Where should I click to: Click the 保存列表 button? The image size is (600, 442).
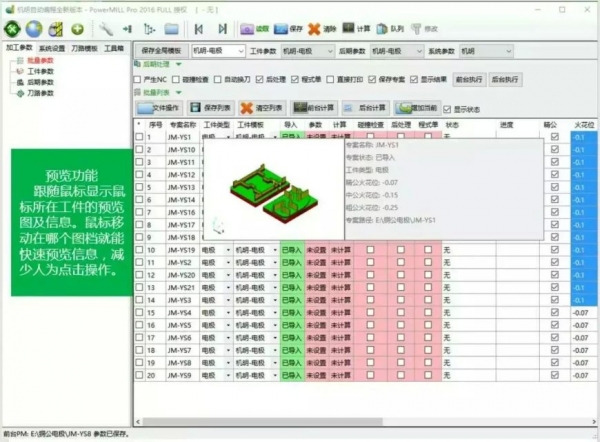point(211,108)
